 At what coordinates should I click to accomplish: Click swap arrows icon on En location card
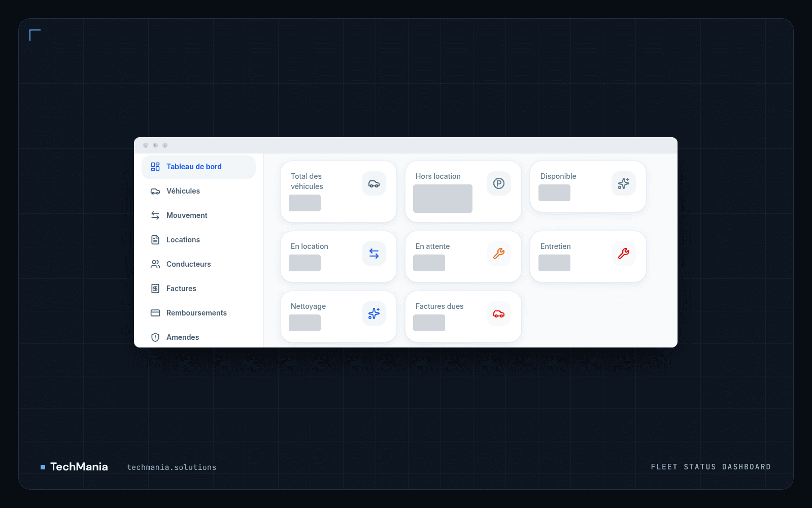(374, 253)
